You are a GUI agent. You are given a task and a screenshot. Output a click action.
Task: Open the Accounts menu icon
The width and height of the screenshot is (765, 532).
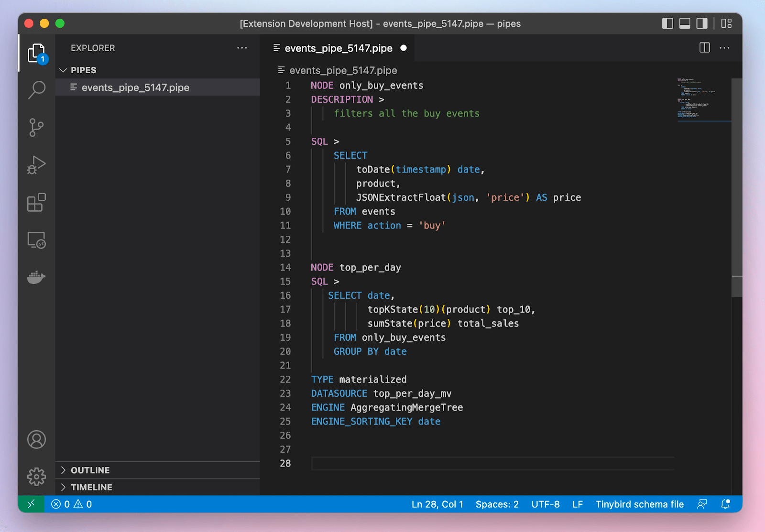point(36,439)
